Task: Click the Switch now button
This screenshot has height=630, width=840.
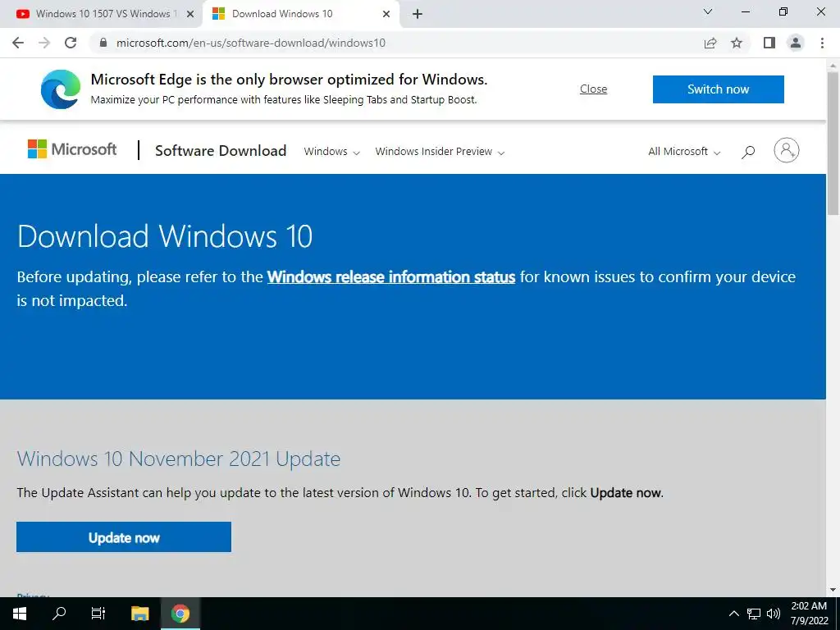Action: (719, 89)
